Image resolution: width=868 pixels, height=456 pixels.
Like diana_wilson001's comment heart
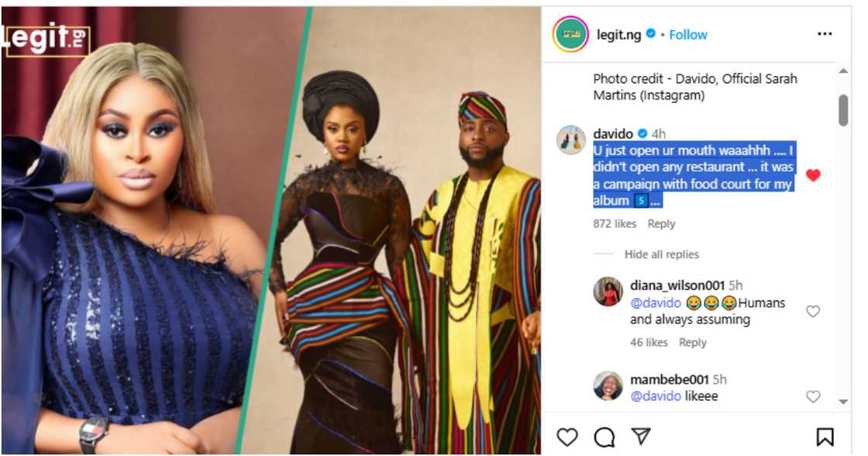coord(813,311)
